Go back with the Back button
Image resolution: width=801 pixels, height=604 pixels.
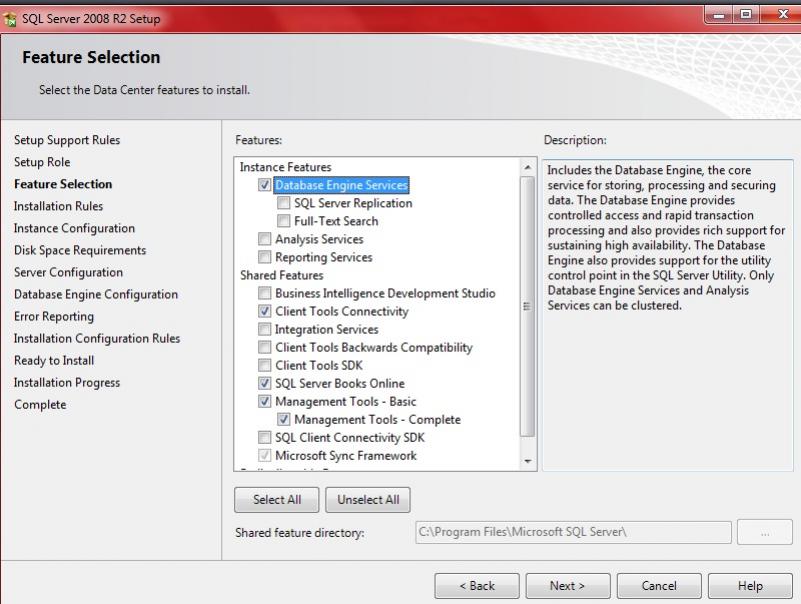click(x=477, y=586)
